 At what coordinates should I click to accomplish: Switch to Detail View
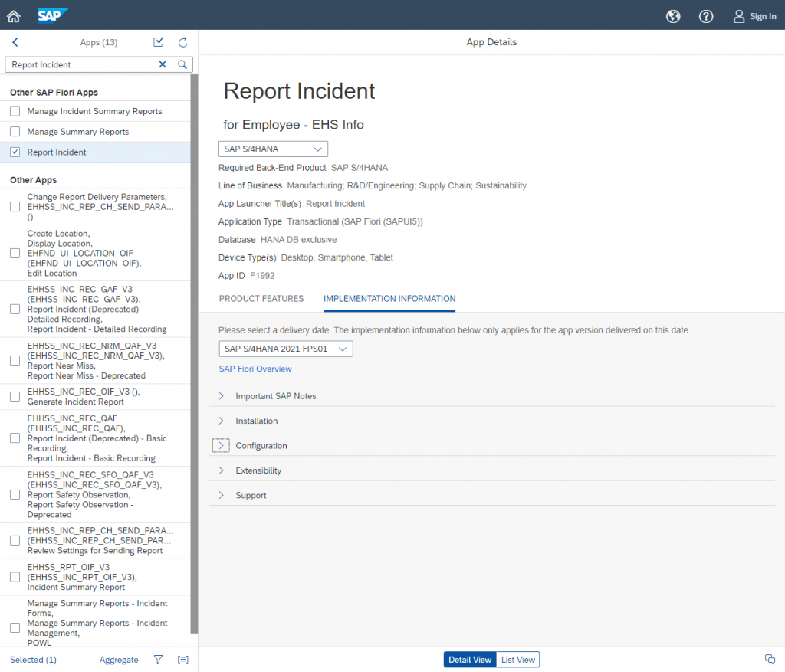pos(470,660)
